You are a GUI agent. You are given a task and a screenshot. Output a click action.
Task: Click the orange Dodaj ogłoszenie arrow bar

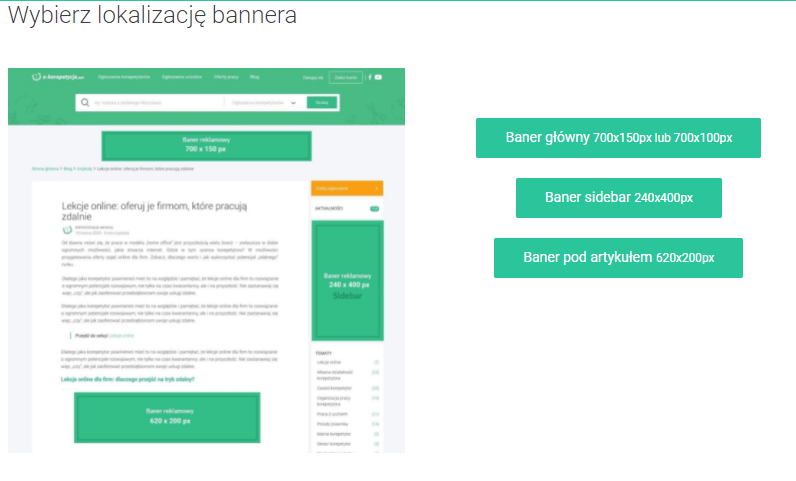tap(346, 188)
